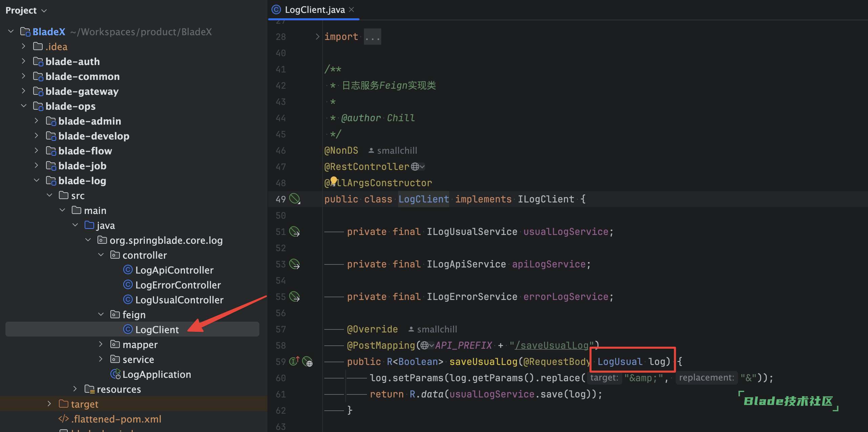Viewport: 868px width, 432px height.
Task: Click the errorLogService field name
Action: (x=566, y=297)
